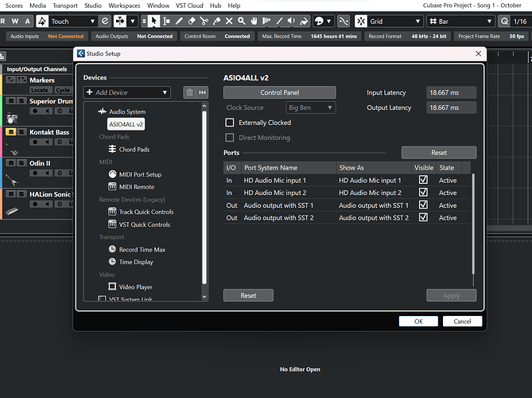Open the Grid snap type dropdown
The width and height of the screenshot is (532, 398).
(395, 21)
